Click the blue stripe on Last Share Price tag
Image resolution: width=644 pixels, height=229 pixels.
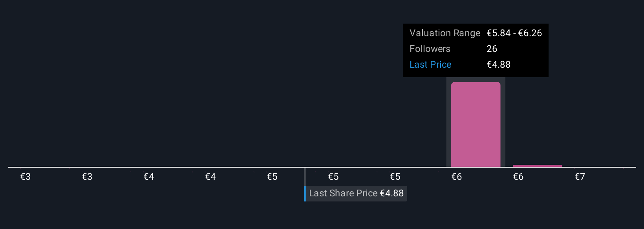click(305, 194)
